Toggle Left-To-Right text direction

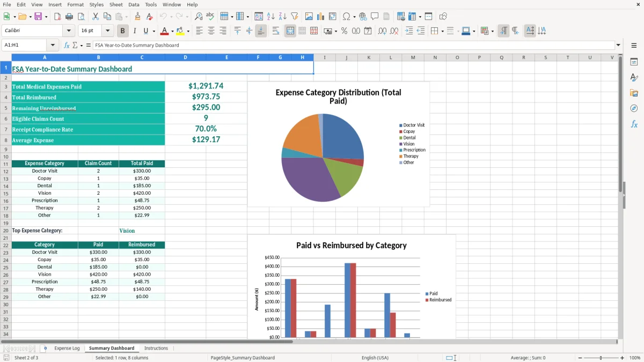pos(503,31)
